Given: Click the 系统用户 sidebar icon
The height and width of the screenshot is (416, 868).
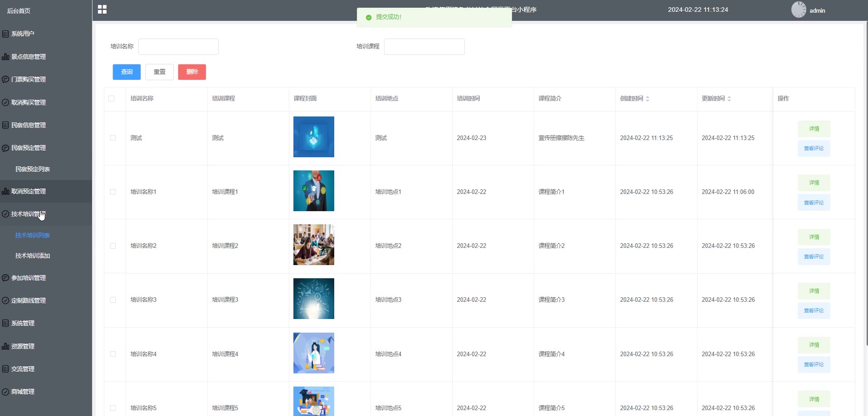Looking at the screenshot, I should point(5,34).
